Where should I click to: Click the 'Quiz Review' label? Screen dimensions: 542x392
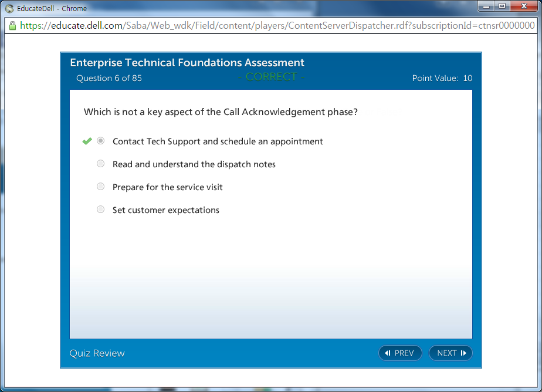point(97,353)
